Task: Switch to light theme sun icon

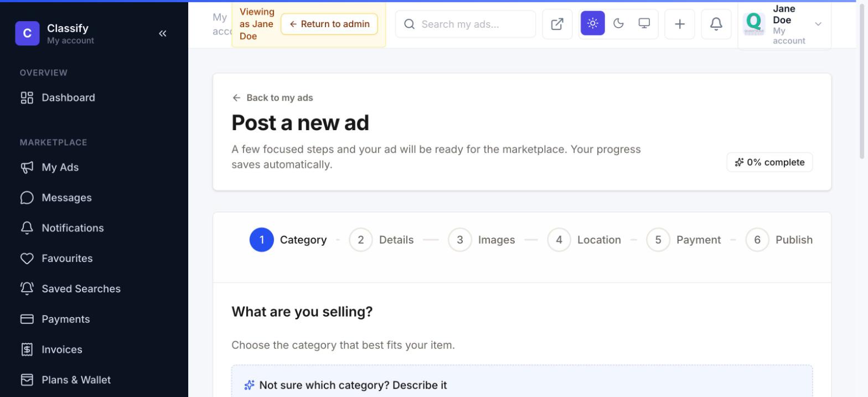Action: coord(593,23)
